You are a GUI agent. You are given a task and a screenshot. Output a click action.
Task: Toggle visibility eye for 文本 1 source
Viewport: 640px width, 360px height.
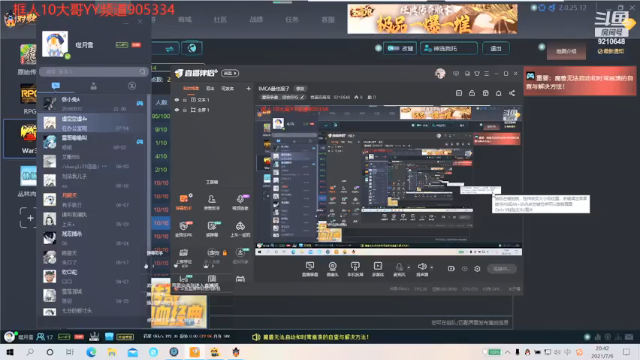[x=177, y=100]
